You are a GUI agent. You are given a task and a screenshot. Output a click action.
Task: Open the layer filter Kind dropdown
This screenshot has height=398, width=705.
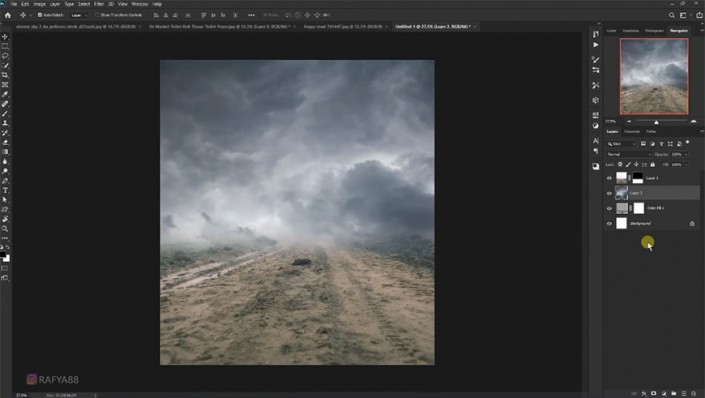pyautogui.click(x=621, y=144)
